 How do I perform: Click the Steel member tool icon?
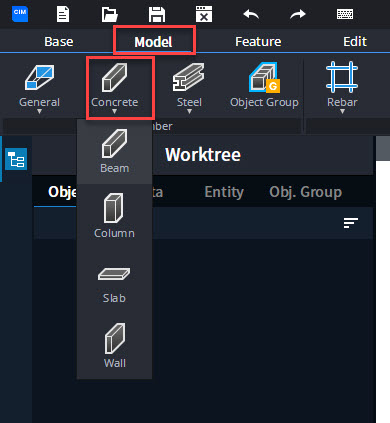[x=189, y=78]
